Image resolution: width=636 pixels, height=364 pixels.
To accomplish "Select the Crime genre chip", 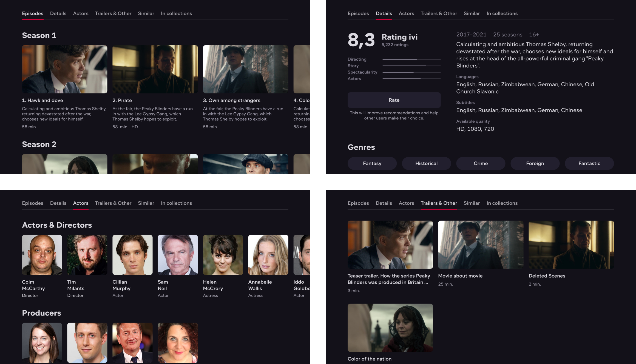I will [481, 163].
